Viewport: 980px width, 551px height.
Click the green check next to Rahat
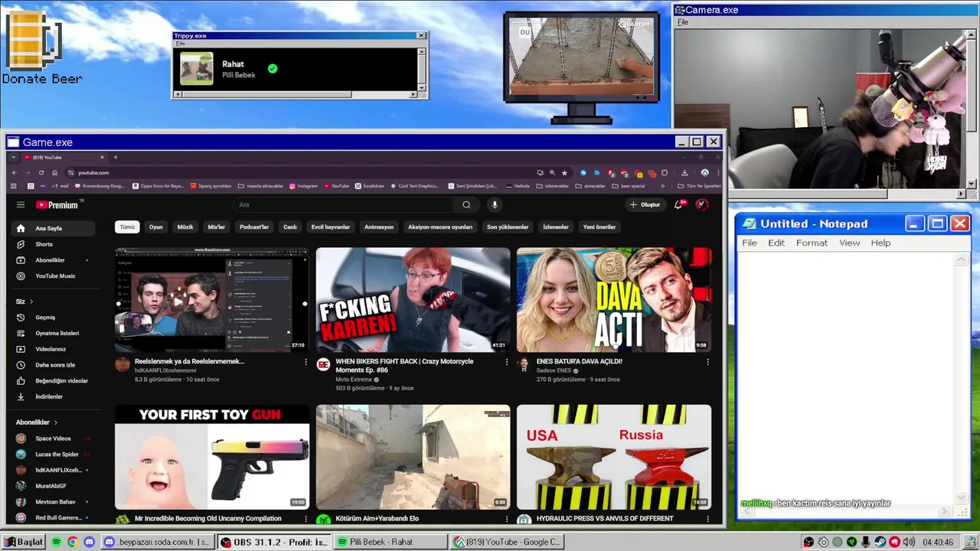(x=273, y=68)
